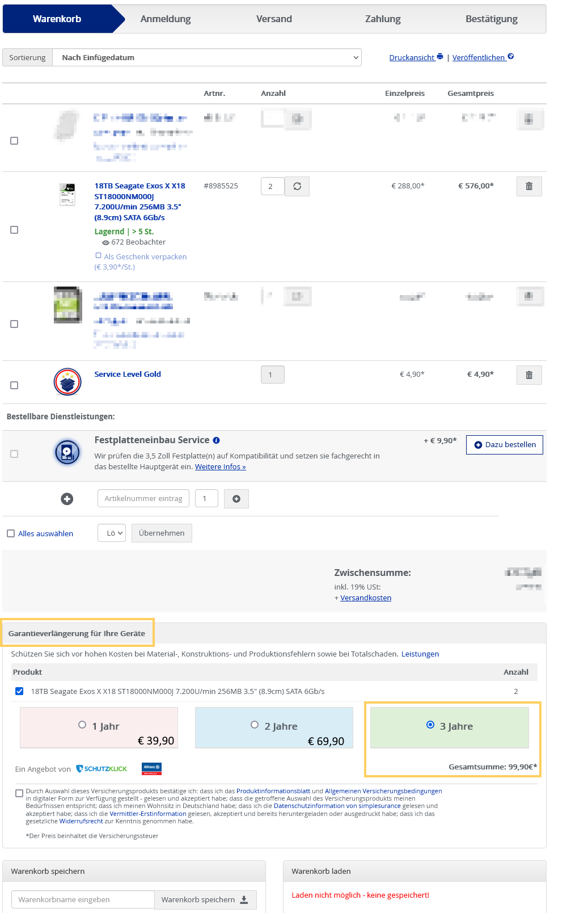The image size is (588, 913).
Task: Click the Artikelnummer eintragen field
Action: click(x=143, y=499)
